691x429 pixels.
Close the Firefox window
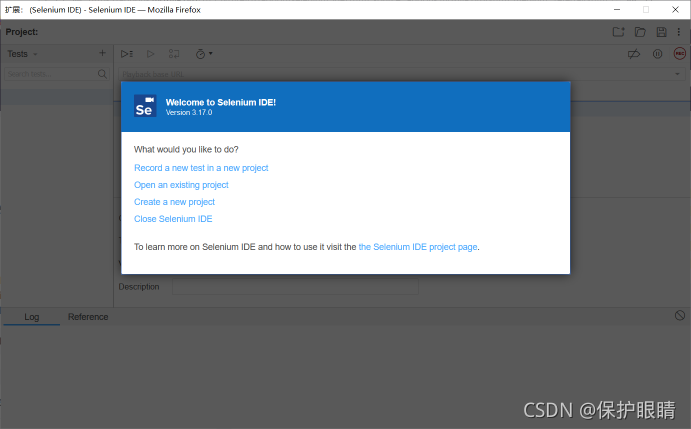pos(675,9)
